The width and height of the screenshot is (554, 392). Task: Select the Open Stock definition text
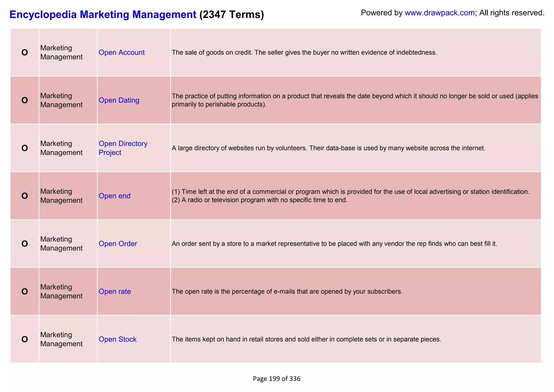[306, 339]
